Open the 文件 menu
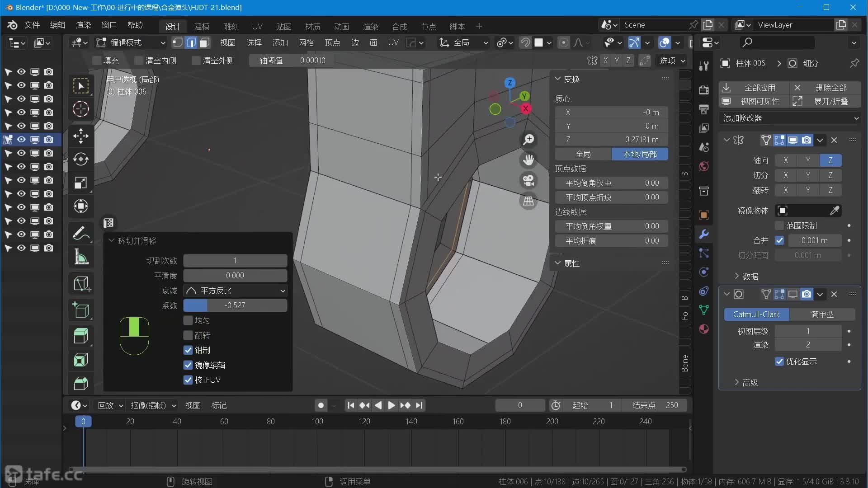868x488 pixels. 32,25
